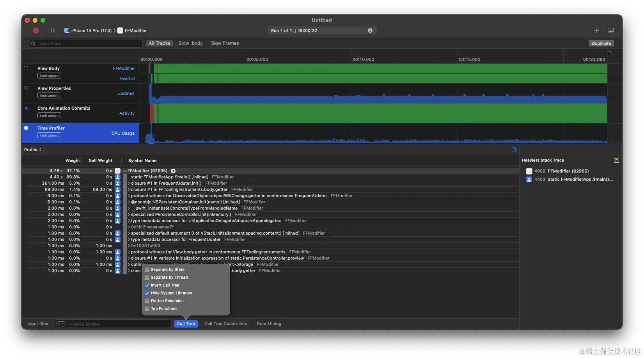This screenshot has width=644, height=358.
Task: Select the static FFModifierApp.$main() [inlined] row
Action: (x=270, y=177)
